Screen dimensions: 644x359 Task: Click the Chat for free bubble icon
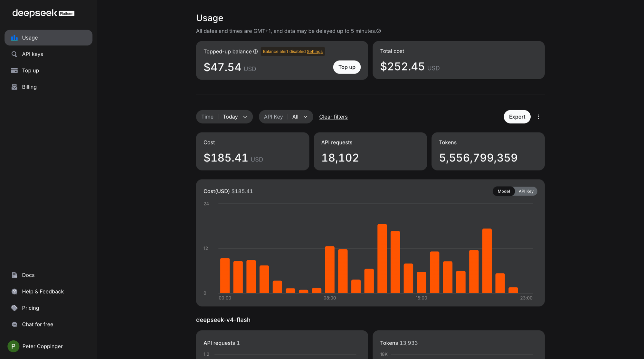[x=14, y=325]
